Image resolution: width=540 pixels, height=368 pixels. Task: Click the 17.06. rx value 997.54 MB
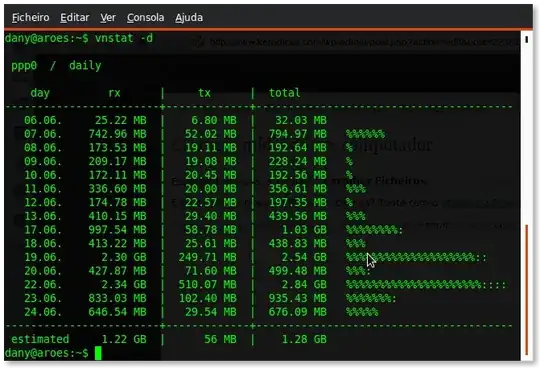pos(117,230)
